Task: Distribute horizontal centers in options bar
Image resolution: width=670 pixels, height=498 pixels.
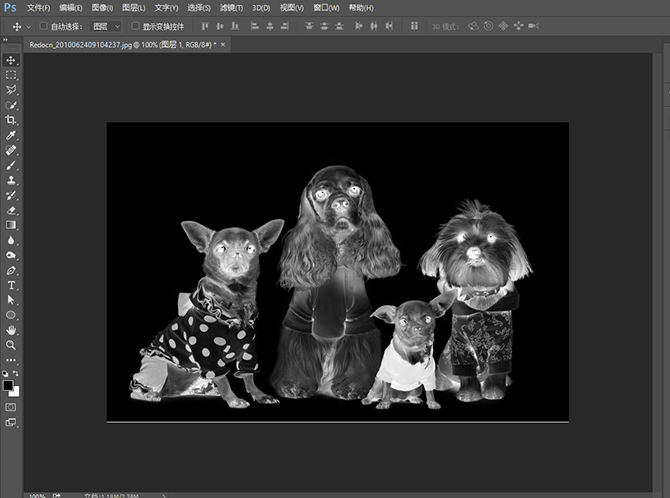Action: click(374, 27)
